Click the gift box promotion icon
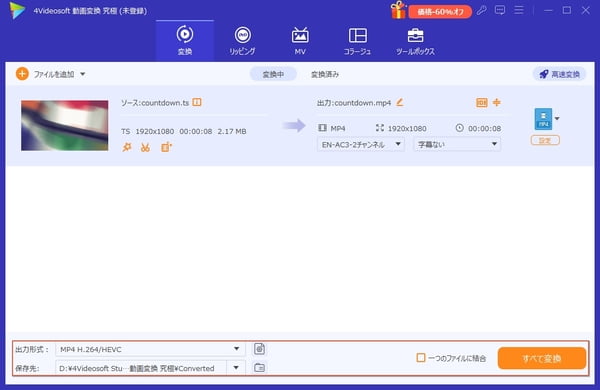 [398, 10]
